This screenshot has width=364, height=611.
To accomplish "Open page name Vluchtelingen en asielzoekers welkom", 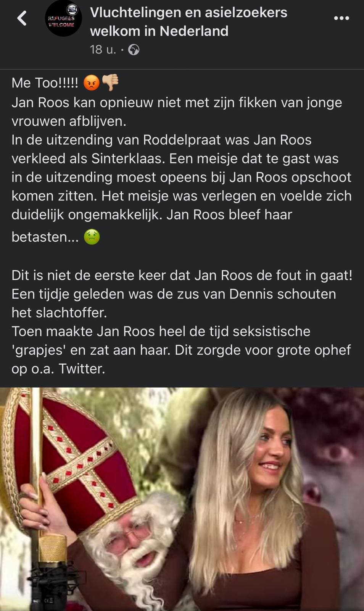I will pyautogui.click(x=188, y=21).
